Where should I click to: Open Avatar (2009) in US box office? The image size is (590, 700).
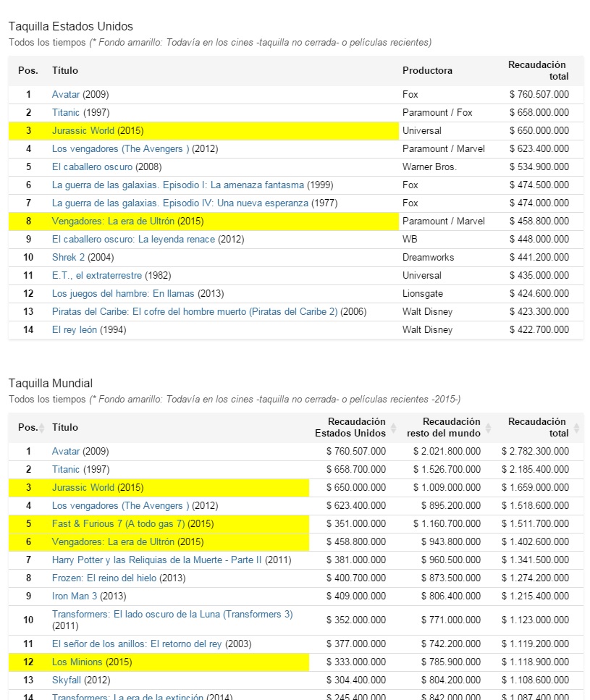[x=66, y=95]
